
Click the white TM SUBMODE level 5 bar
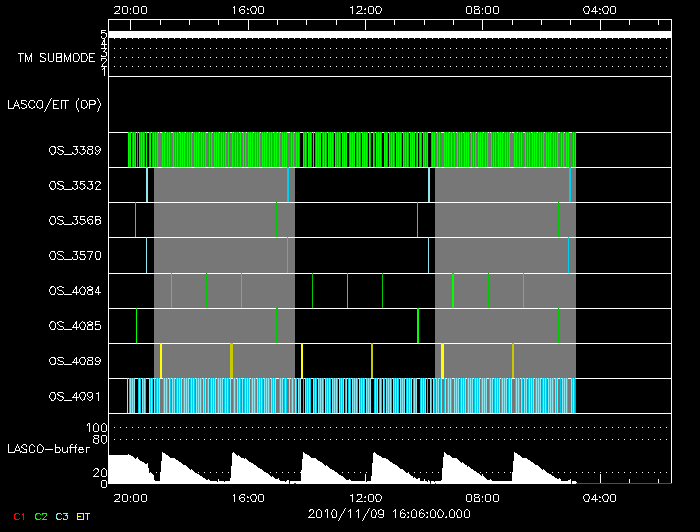tap(390, 35)
